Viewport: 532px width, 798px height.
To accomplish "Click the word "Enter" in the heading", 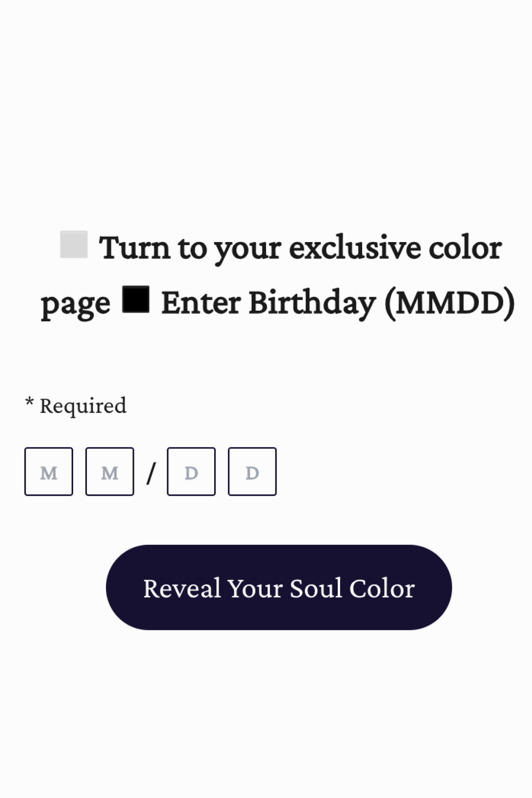I will pos(202,303).
